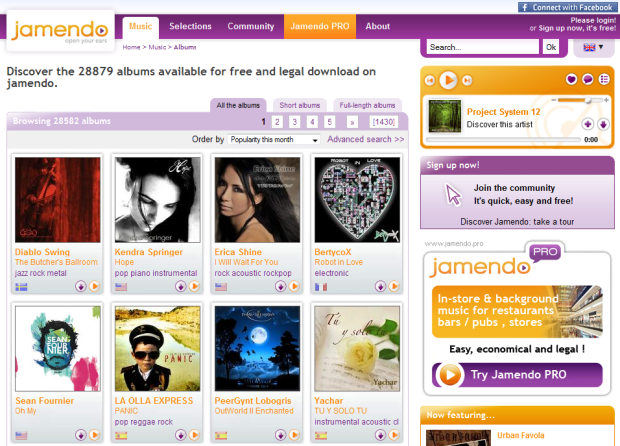The height and width of the screenshot is (446, 620).
Task: Play Kendra Springer's Hope album
Action: [194, 286]
